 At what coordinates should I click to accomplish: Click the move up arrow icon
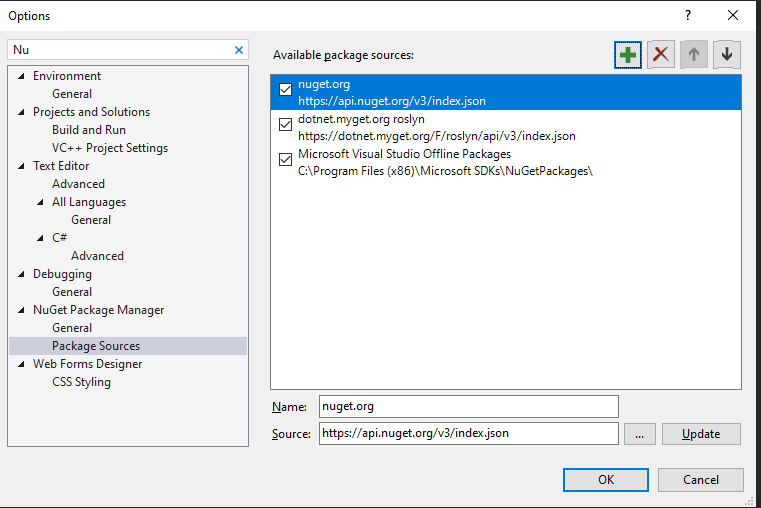[x=693, y=55]
